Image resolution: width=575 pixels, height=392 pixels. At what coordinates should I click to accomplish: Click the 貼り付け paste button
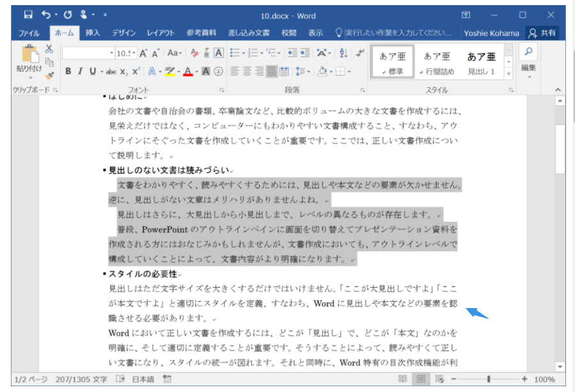coord(29,62)
